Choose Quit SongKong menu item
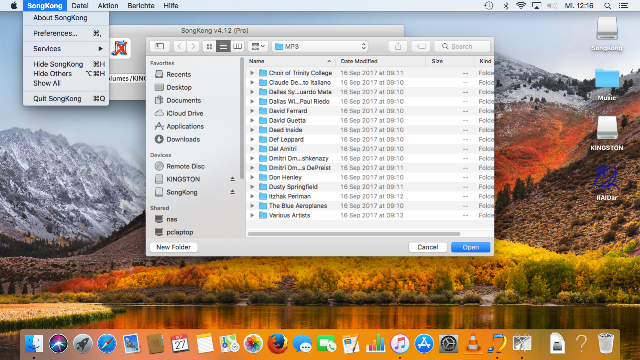 click(x=66, y=99)
